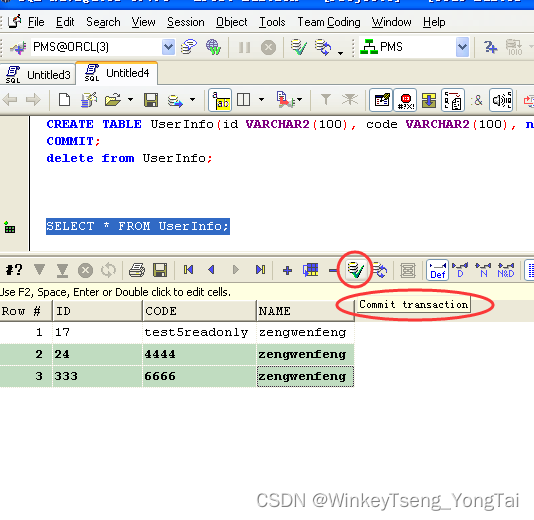Image resolution: width=534 pixels, height=520 pixels.
Task: Open the Session menu
Action: point(186,22)
